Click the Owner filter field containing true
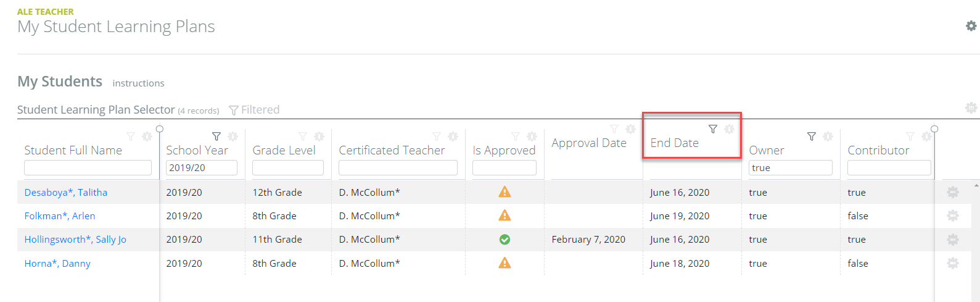Viewport: 980px width, 302px height. 791,168
